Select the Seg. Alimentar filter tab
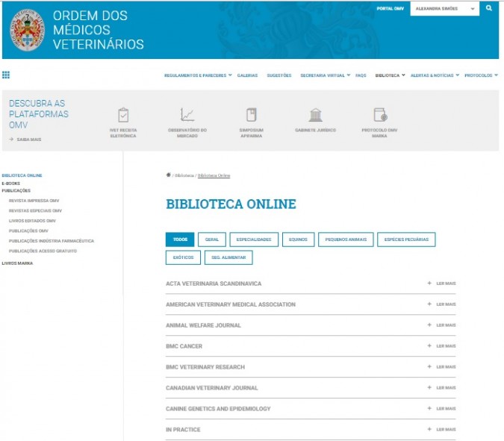This screenshot has width=504, height=441. tap(228, 257)
